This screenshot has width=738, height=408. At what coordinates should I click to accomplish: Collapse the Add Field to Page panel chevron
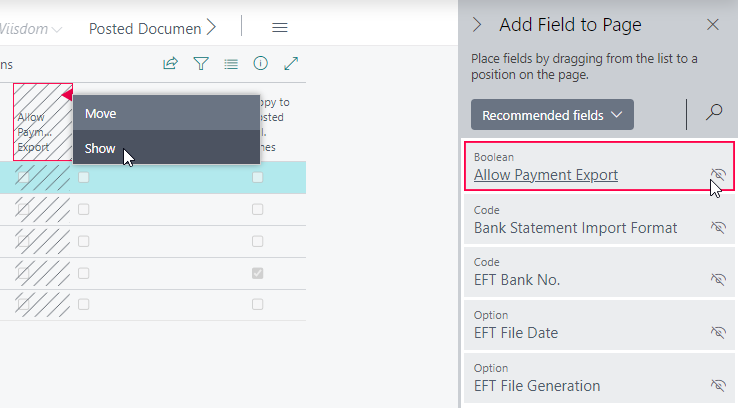(x=477, y=24)
